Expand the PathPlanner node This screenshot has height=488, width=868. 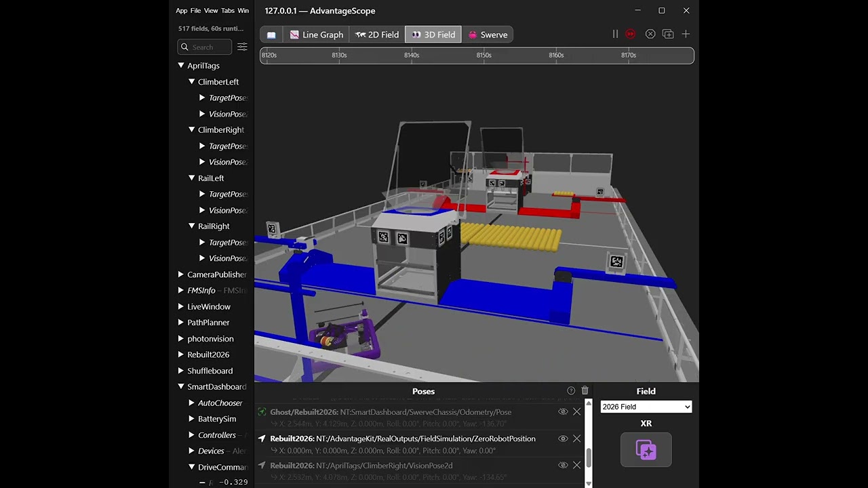tap(181, 323)
